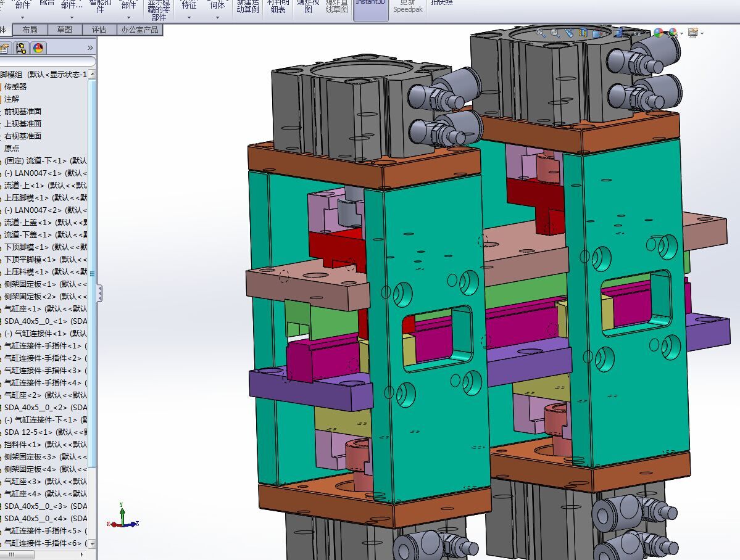This screenshot has height=560, width=740.
Task: Select 上视基准面 top plane
Action: (x=23, y=123)
